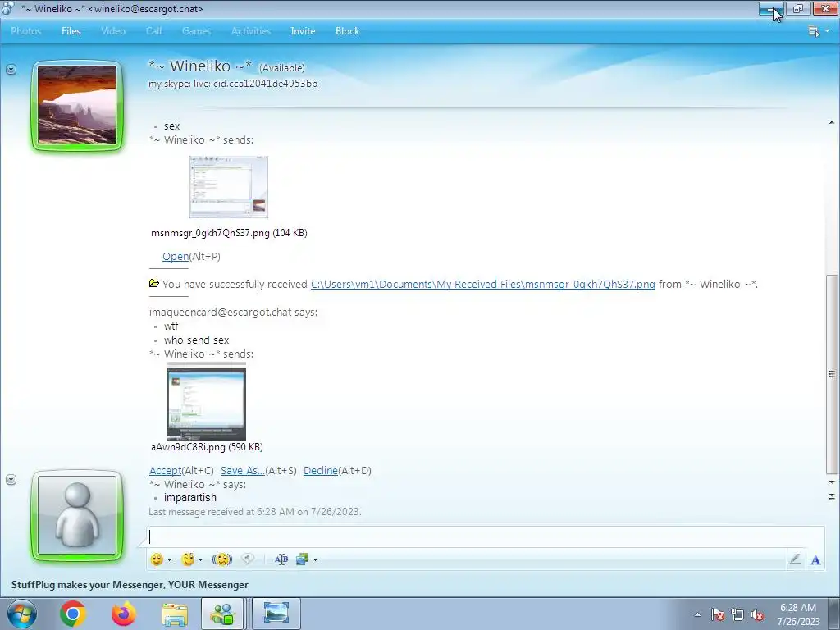The height and width of the screenshot is (630, 840).
Task: Click the Open link for received image
Action: click(176, 256)
